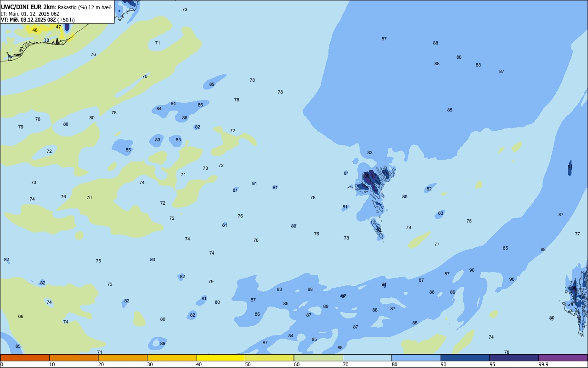Click the humidity value '48' on the yellow area
The image size is (588, 368).
pyautogui.click(x=35, y=30)
